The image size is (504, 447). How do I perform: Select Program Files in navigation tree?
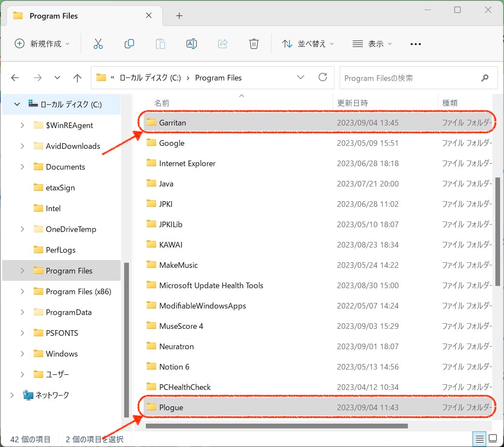coord(61,270)
